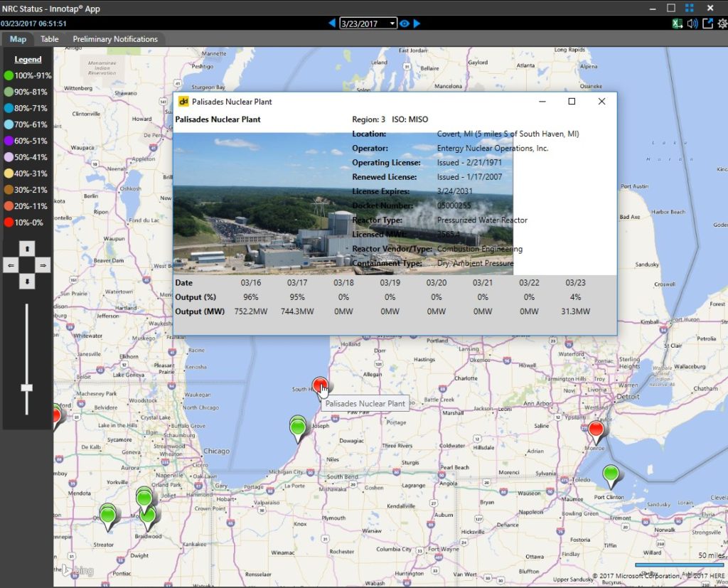Click the 30%-21% brown legend dot
The image size is (728, 588).
click(9, 190)
